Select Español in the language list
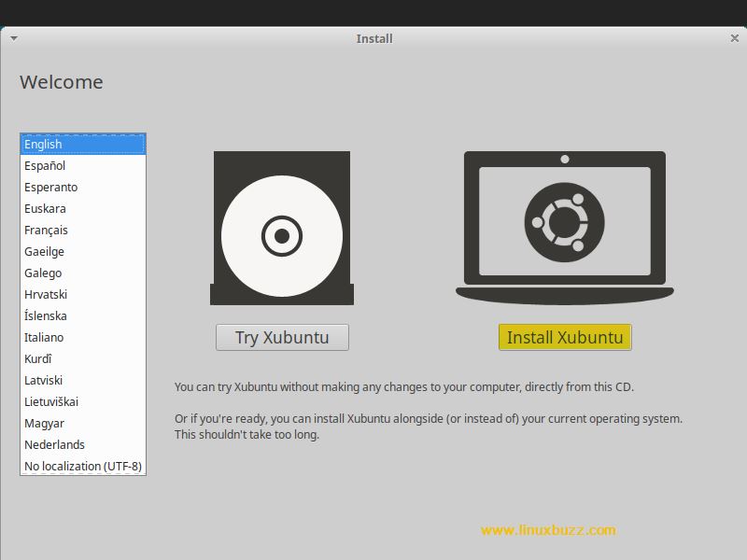This screenshot has width=747, height=560. pyautogui.click(x=83, y=166)
